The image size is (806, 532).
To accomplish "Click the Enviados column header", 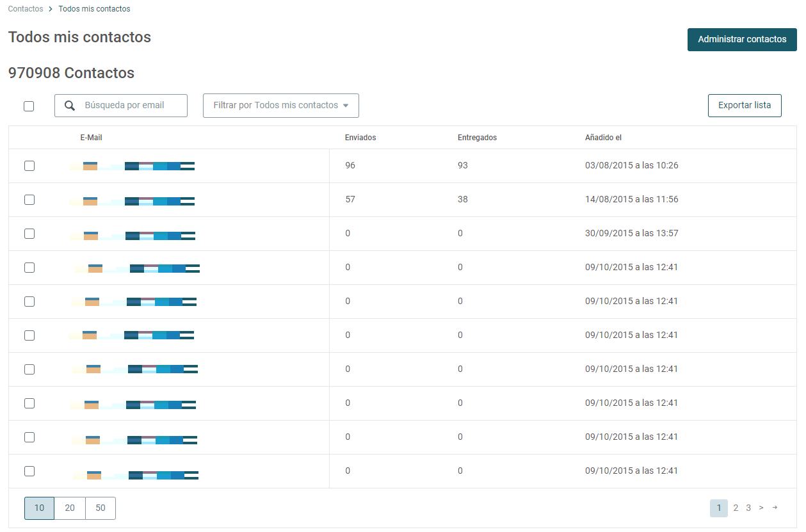I will pyautogui.click(x=360, y=138).
